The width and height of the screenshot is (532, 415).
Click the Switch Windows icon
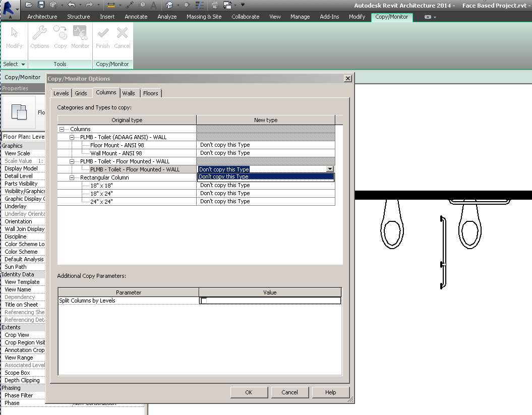tap(228, 5)
